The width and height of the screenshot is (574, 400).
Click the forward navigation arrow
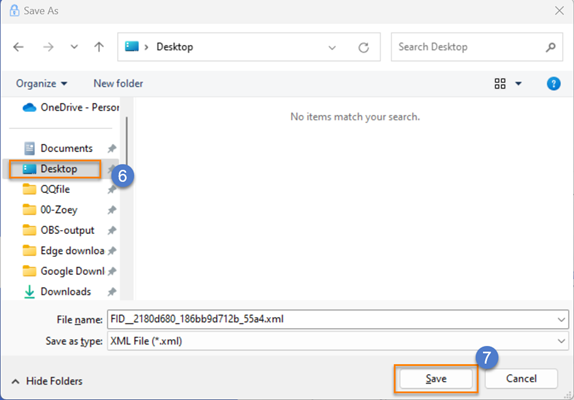48,47
